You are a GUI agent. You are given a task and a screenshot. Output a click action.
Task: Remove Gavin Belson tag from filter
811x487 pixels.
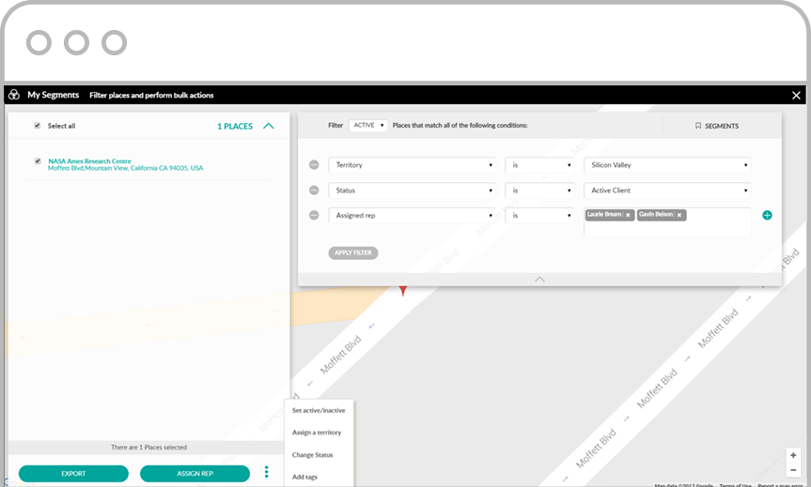point(679,215)
